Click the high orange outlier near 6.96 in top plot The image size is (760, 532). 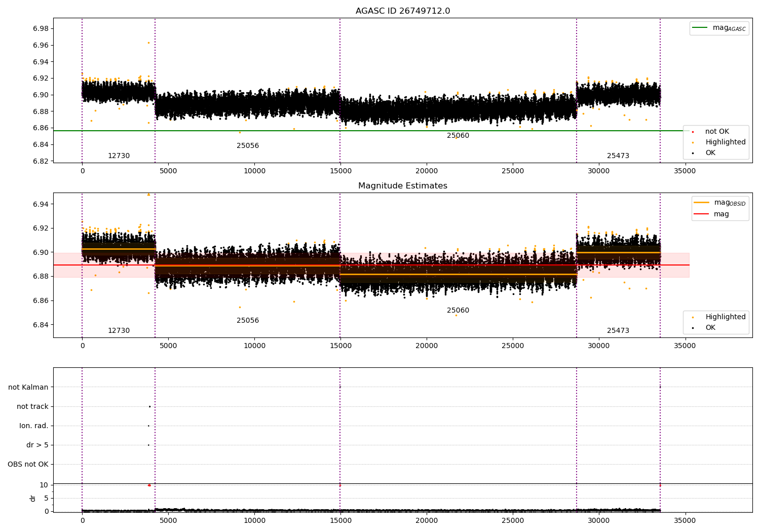(x=148, y=43)
